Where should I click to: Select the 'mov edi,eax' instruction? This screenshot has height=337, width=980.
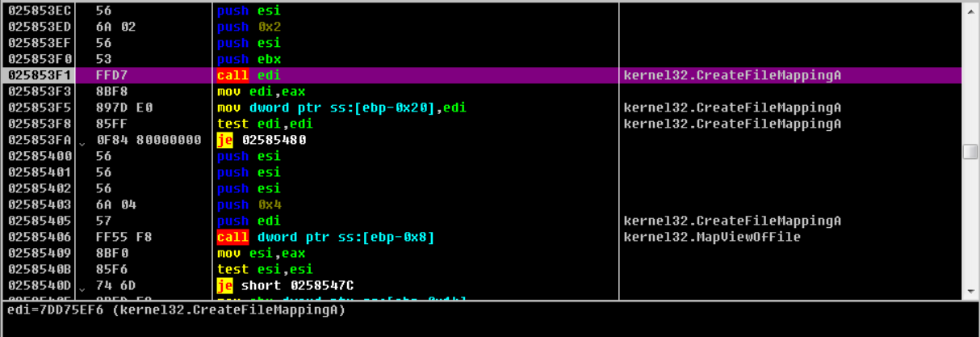261,91
